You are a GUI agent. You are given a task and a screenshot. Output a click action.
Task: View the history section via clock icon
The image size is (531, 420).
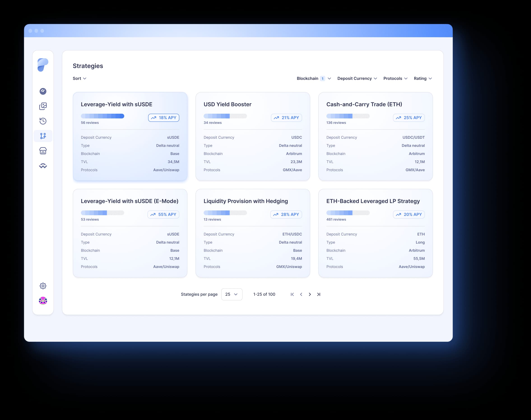(x=43, y=121)
